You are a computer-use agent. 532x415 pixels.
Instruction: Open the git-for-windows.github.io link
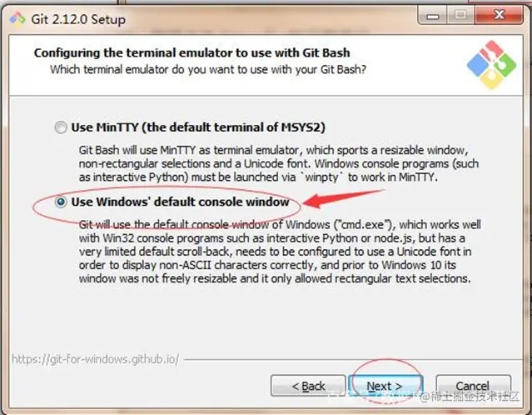[96, 359]
